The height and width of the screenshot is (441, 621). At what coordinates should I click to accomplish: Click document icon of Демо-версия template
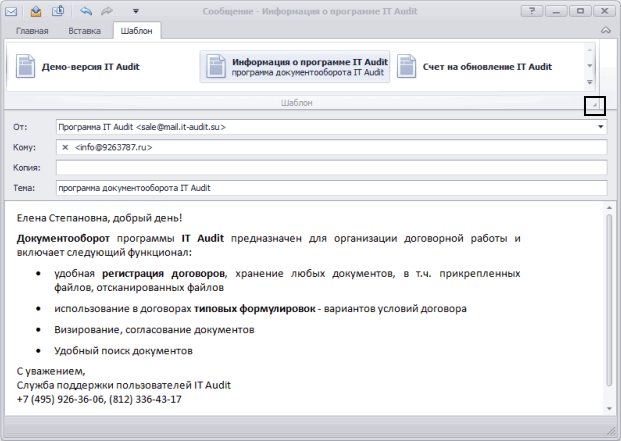25,67
